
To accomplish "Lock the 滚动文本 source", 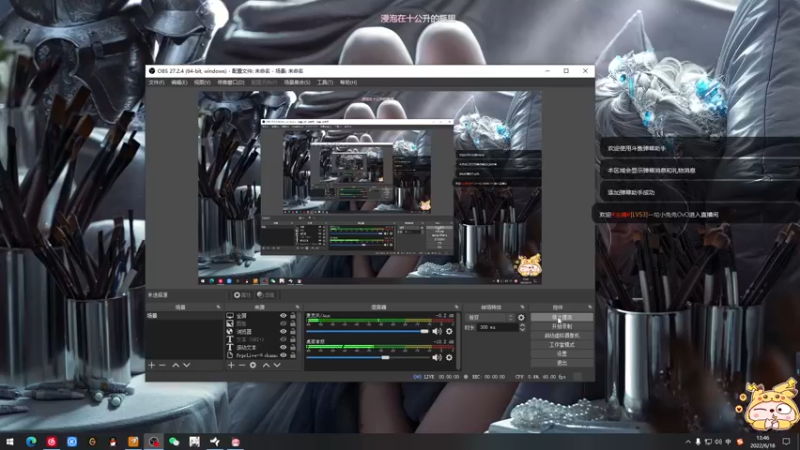I will [x=293, y=347].
